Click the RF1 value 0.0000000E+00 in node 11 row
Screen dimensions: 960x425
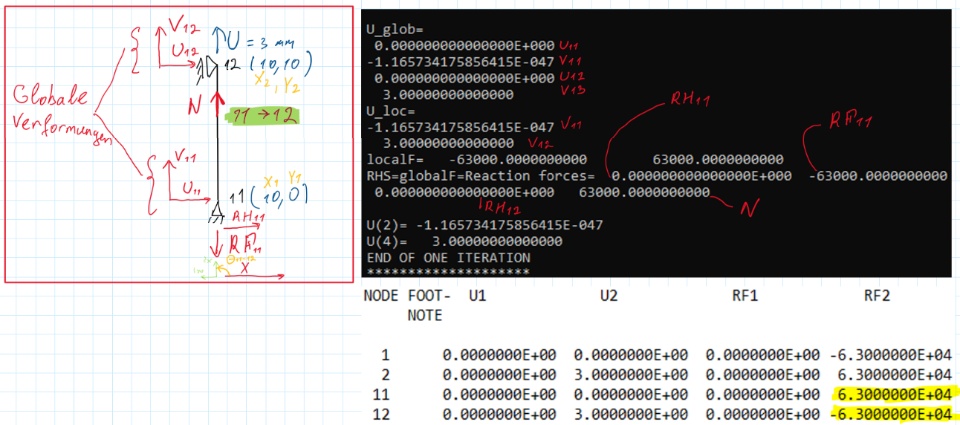(x=762, y=394)
